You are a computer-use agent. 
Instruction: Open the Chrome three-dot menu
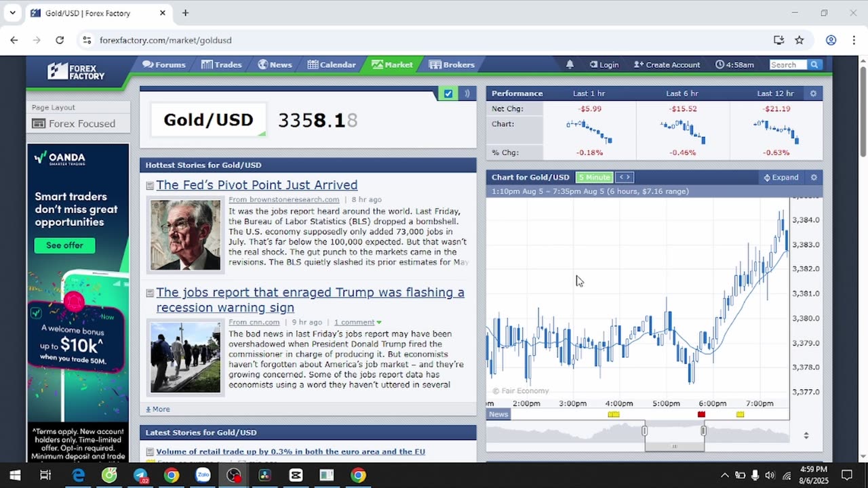(852, 40)
